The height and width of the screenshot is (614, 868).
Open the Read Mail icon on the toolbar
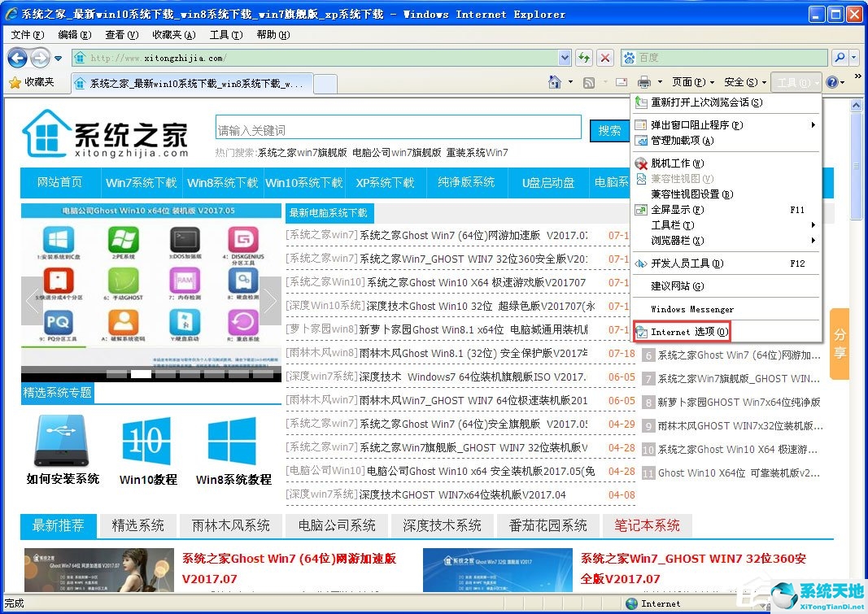click(621, 81)
